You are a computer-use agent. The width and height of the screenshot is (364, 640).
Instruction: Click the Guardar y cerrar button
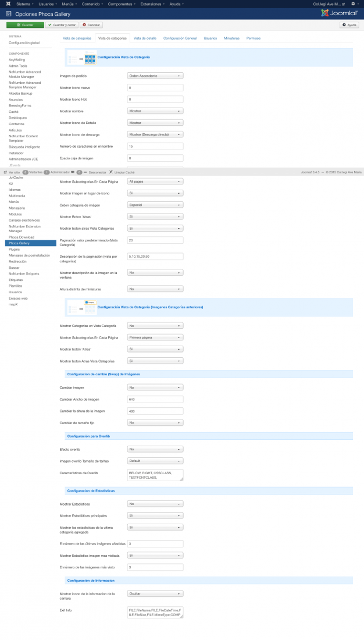coord(62,25)
